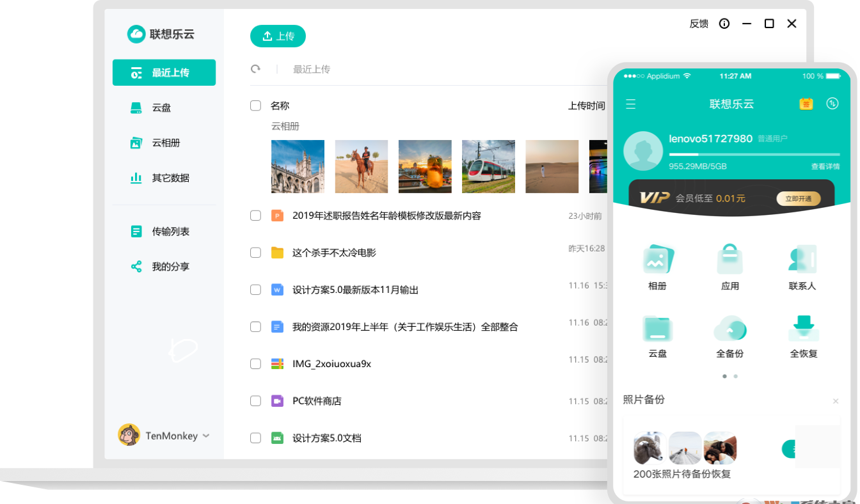This screenshot has height=504, width=860.
Task: Click the 上传时间 column header
Action: 587,106
